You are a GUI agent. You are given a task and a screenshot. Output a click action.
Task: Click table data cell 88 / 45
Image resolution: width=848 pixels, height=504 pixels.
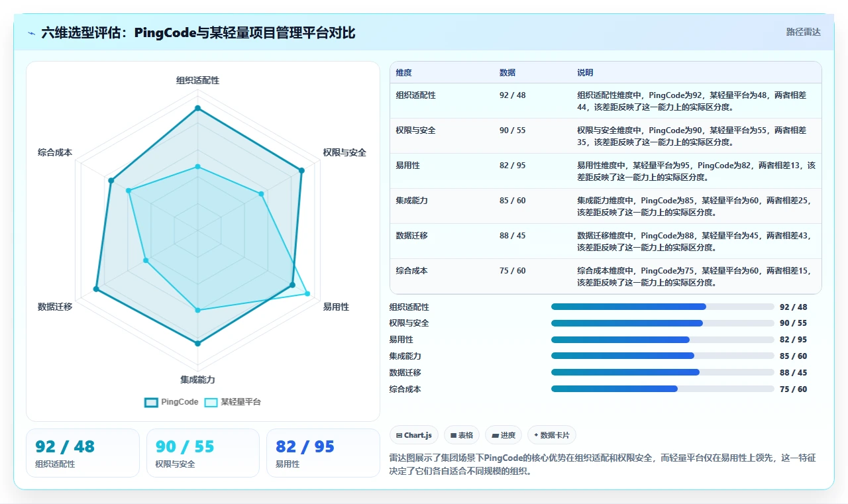[513, 236]
